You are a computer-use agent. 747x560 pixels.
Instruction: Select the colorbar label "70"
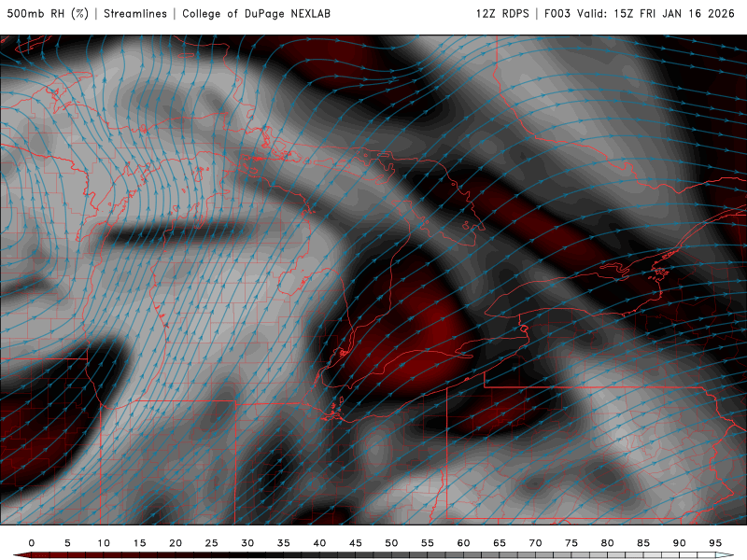tap(535, 543)
